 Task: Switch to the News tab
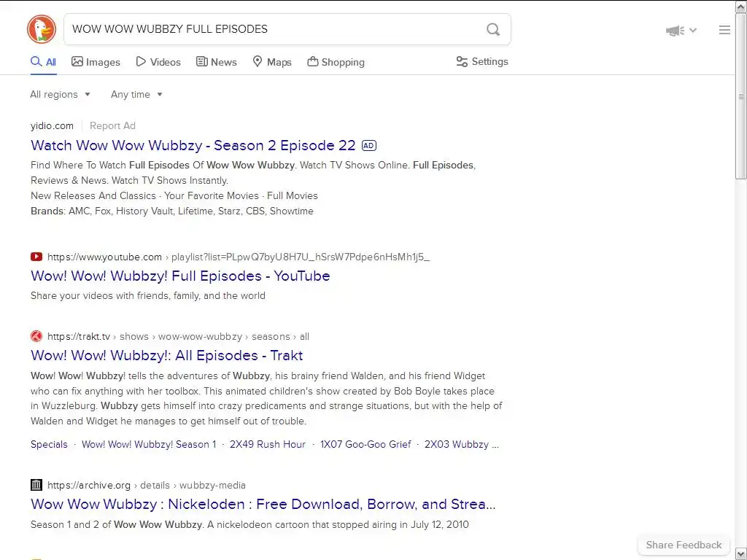click(x=216, y=62)
